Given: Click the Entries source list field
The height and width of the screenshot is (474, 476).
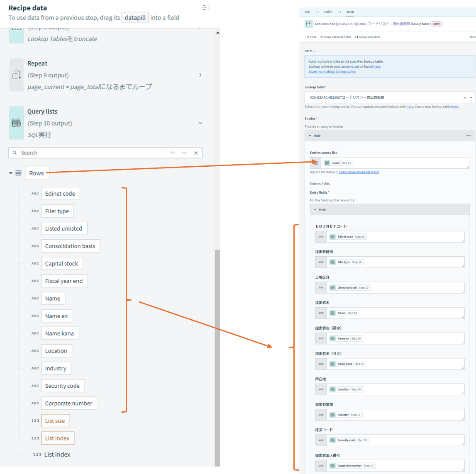Looking at the screenshot, I should (x=395, y=163).
